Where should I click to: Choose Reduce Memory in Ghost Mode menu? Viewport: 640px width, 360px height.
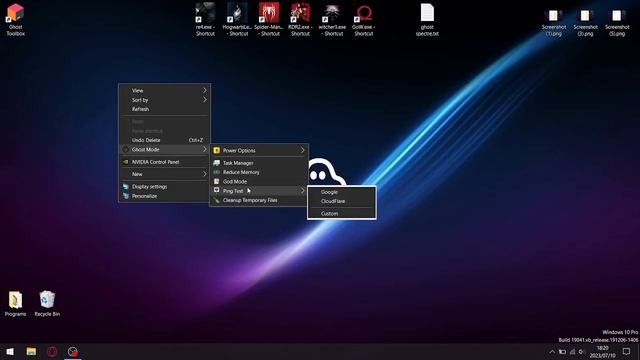259,172
